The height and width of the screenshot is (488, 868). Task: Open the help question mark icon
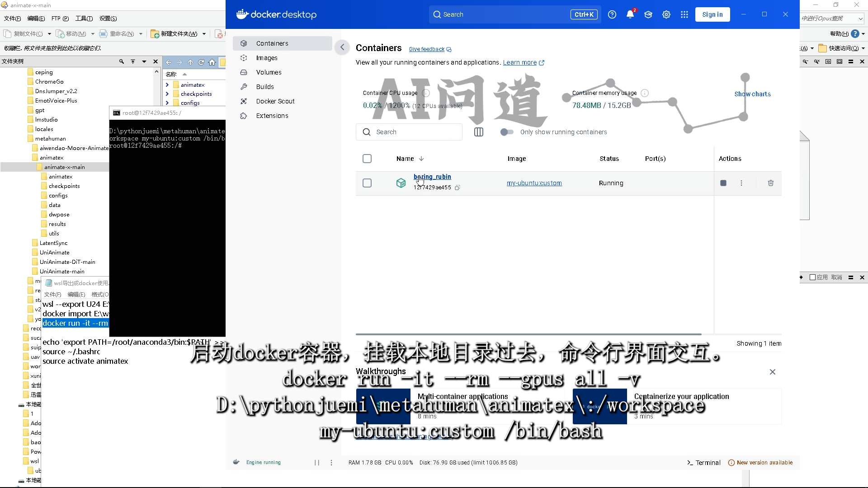[x=612, y=14]
